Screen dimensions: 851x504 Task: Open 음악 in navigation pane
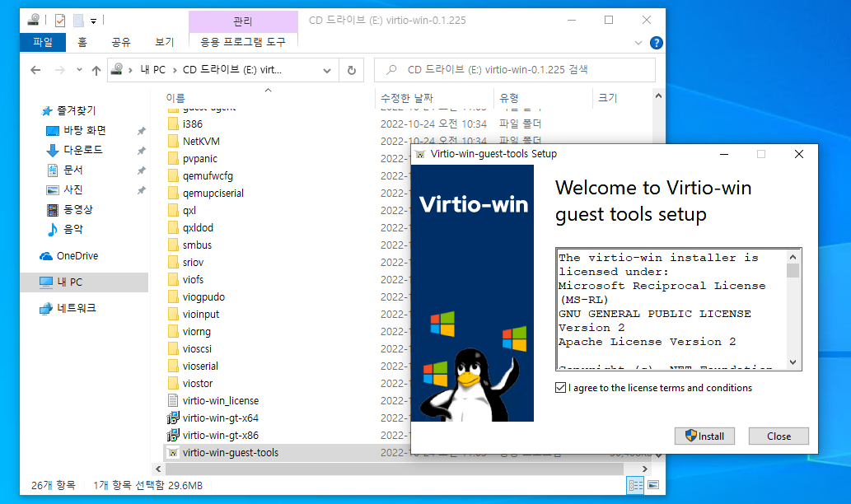tap(72, 229)
